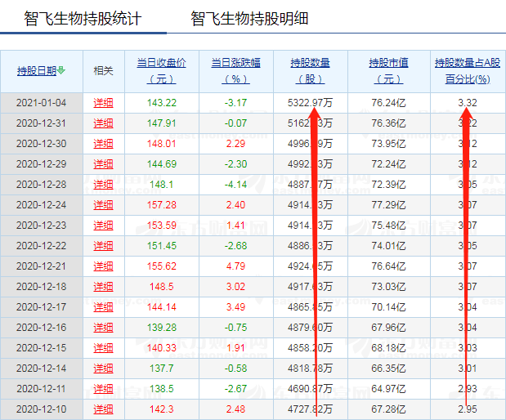
Task: Click holdings value 5322.97万
Action: pyautogui.click(x=310, y=103)
